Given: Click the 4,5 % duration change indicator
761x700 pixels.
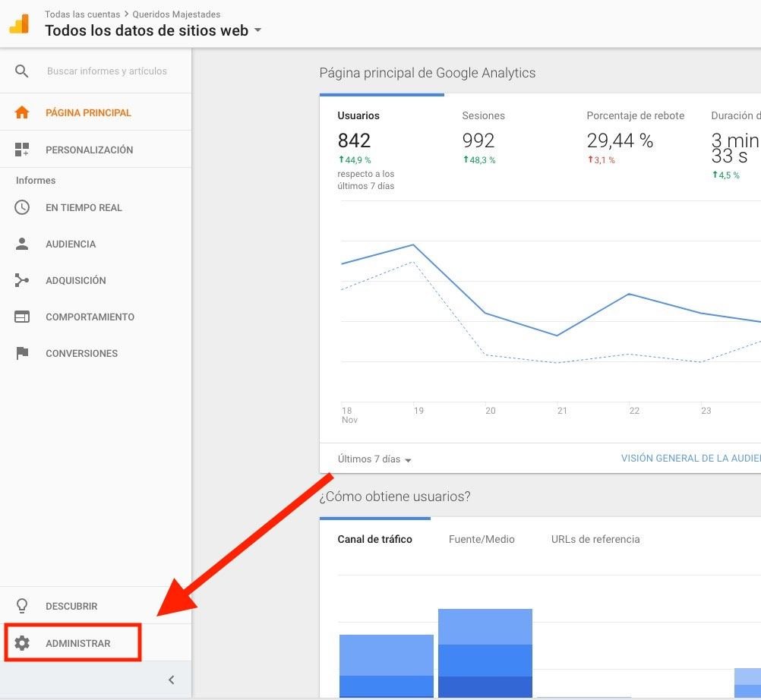Looking at the screenshot, I should tap(725, 175).
